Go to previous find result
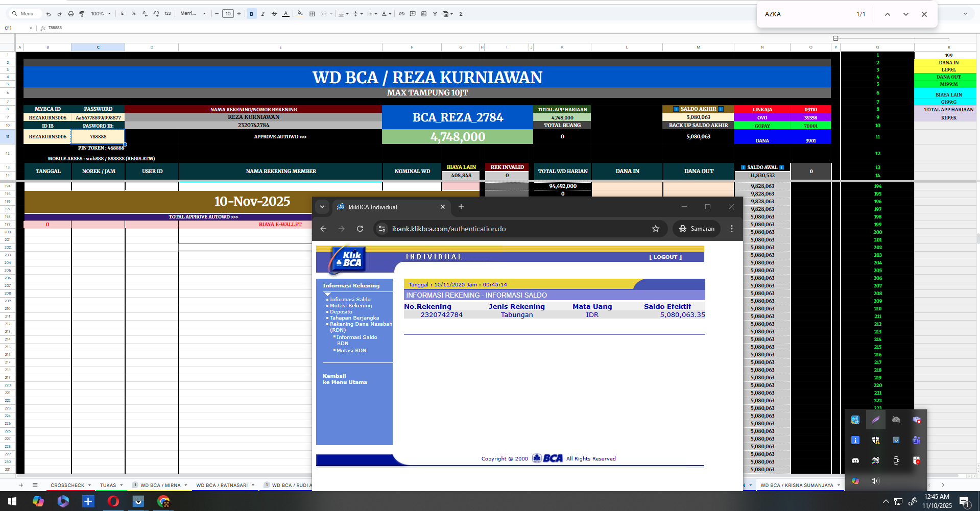Image resolution: width=980 pixels, height=511 pixels. point(888,14)
